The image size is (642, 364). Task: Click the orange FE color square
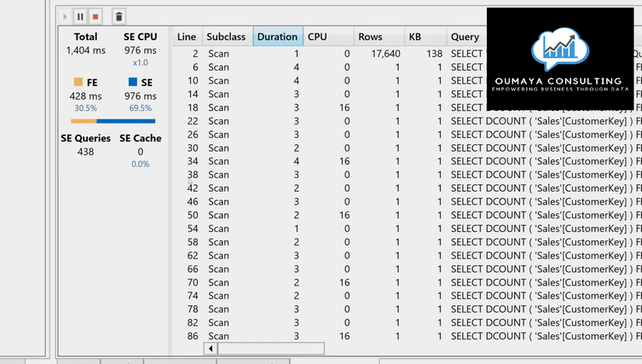click(x=78, y=82)
